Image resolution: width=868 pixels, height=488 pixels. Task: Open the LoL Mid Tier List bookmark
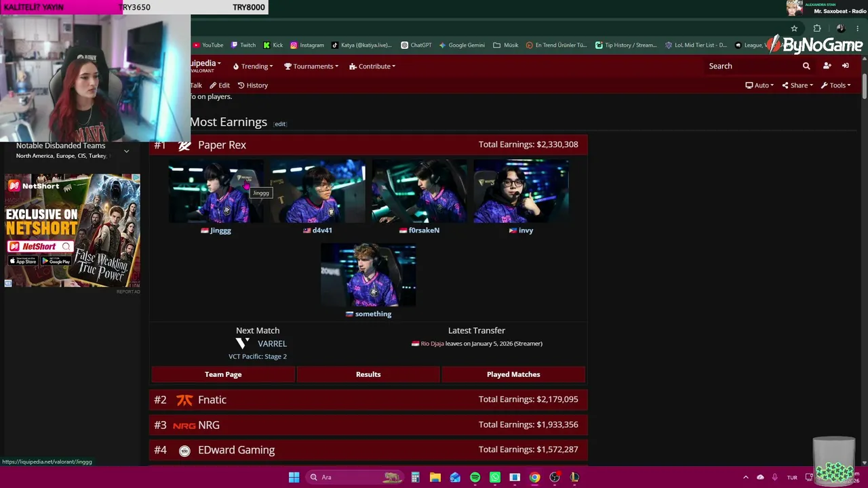click(x=696, y=45)
